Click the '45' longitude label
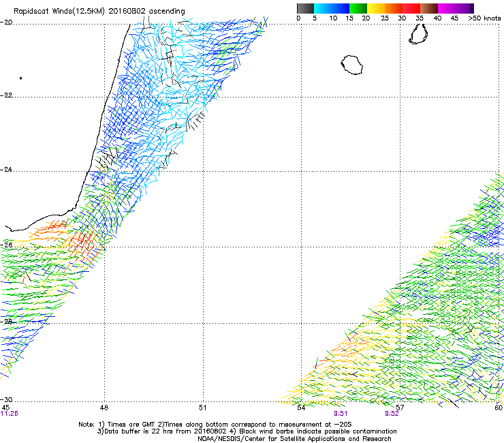 5,408
